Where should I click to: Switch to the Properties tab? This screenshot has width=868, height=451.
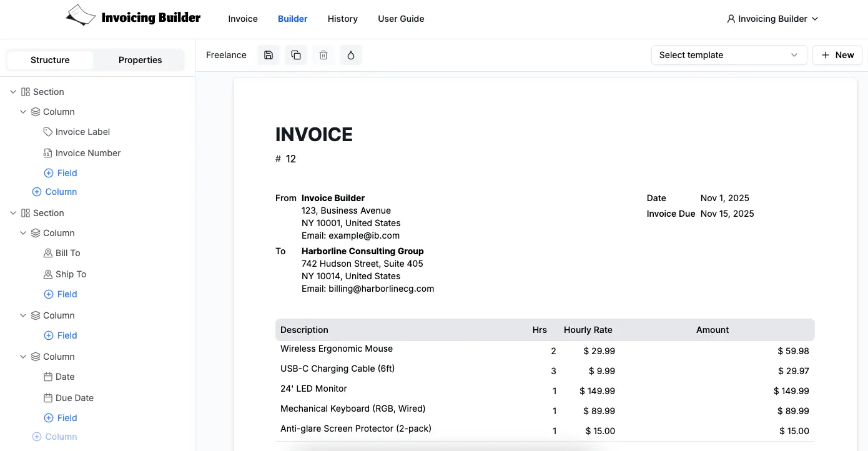point(141,60)
